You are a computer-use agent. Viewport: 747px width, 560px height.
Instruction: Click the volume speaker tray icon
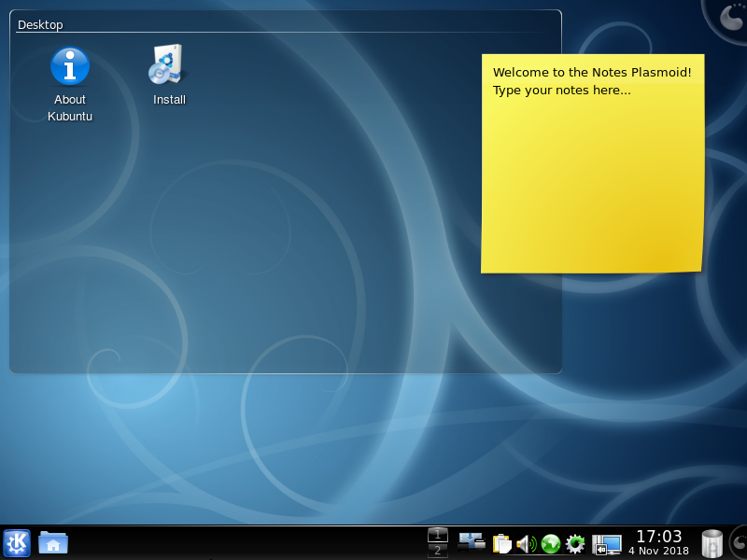point(526,543)
